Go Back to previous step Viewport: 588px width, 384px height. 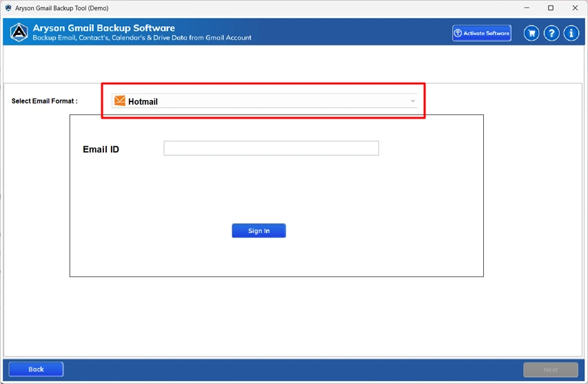click(x=36, y=369)
